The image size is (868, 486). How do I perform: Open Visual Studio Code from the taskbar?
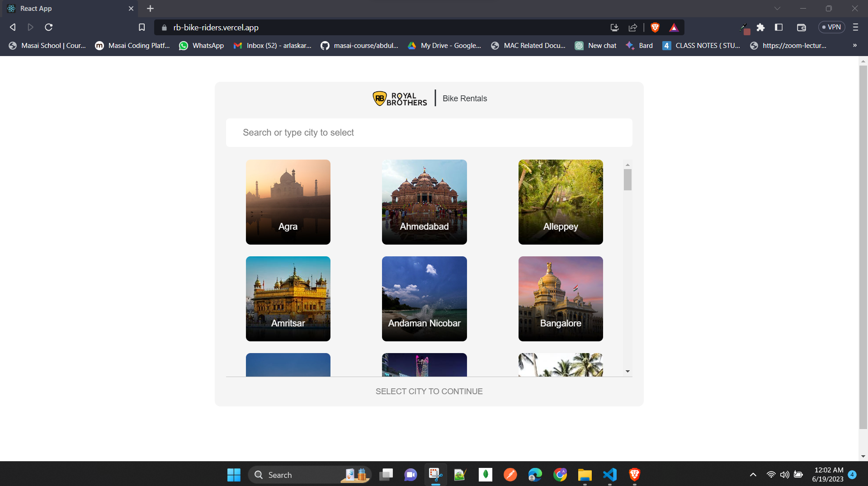pyautogui.click(x=609, y=475)
